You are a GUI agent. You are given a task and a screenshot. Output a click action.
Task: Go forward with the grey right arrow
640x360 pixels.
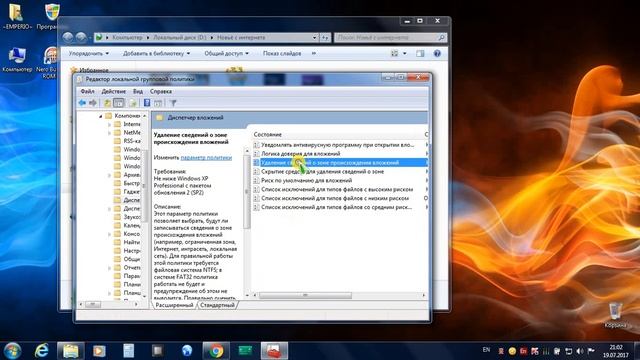click(93, 103)
